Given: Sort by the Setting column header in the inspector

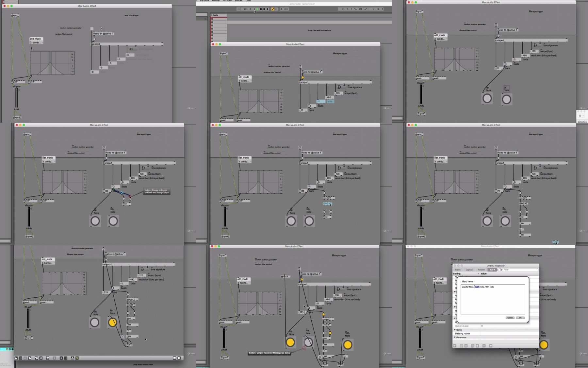Looking at the screenshot, I should point(466,274).
